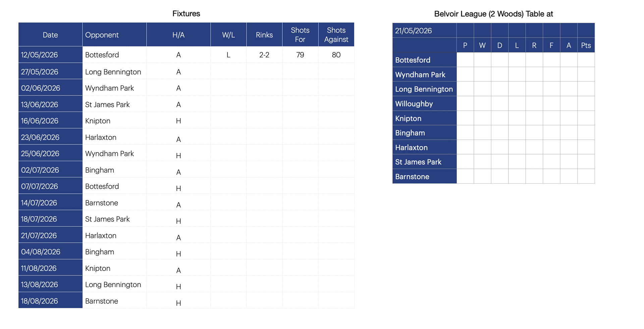This screenshot has width=644, height=329.
Task: Click the 12/05/2026 date cell
Action: 50,55
